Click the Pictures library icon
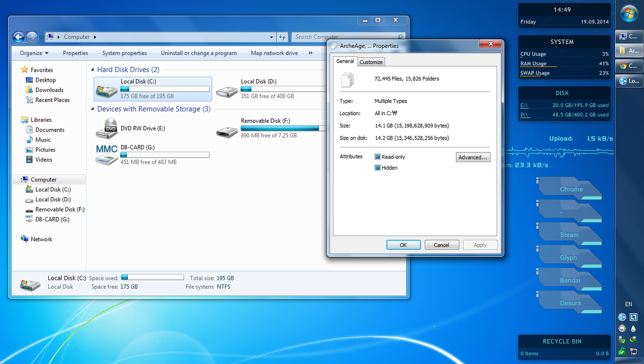Viewport: 644px width, 364px height. pyautogui.click(x=29, y=150)
